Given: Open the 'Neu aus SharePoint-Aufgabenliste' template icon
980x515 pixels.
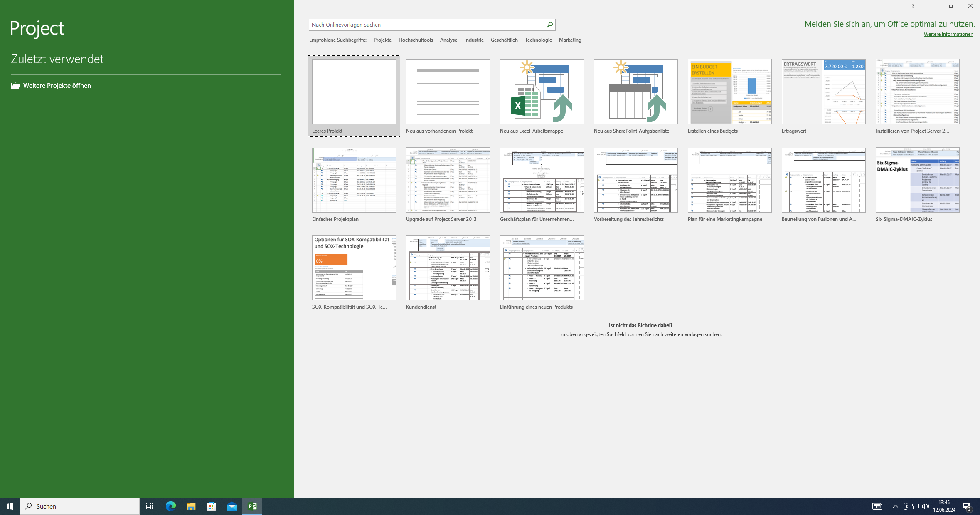Looking at the screenshot, I should coord(635,92).
